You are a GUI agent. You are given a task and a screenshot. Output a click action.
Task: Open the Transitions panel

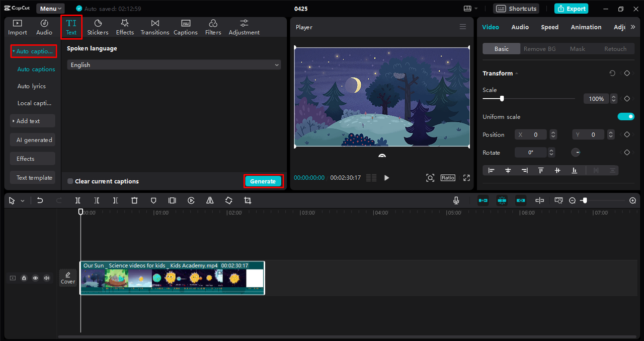click(154, 27)
